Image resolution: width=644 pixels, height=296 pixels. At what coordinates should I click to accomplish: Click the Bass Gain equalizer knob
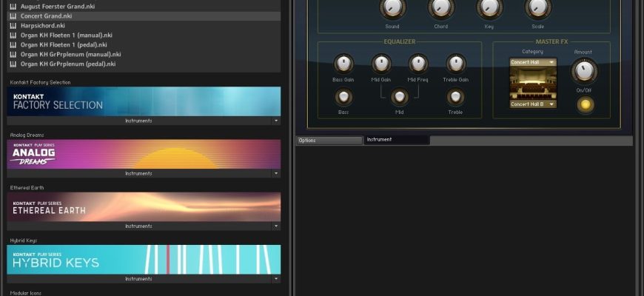coord(343,64)
